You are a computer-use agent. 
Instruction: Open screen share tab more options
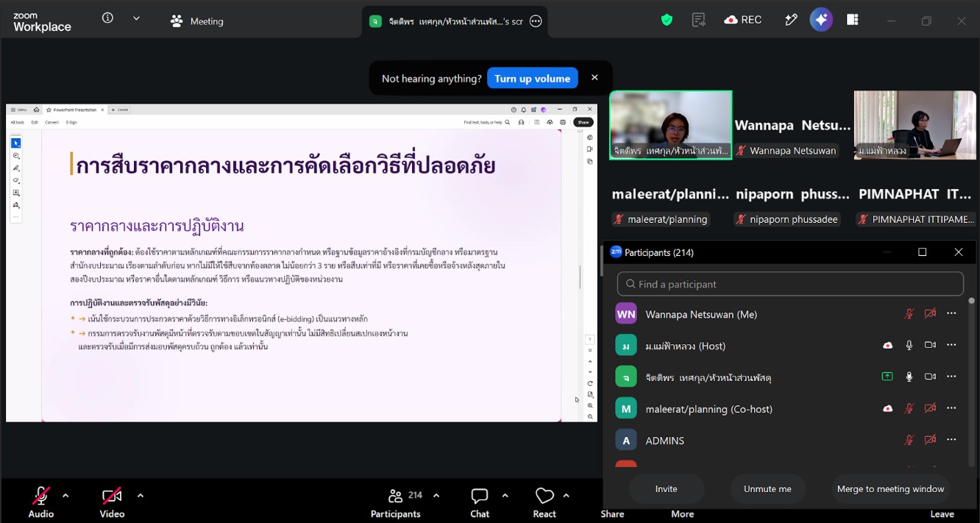click(x=536, y=21)
